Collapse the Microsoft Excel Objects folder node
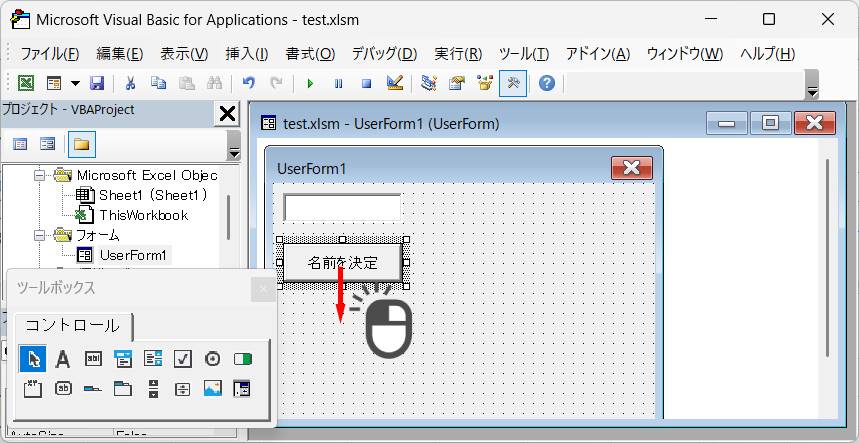 pos(39,176)
